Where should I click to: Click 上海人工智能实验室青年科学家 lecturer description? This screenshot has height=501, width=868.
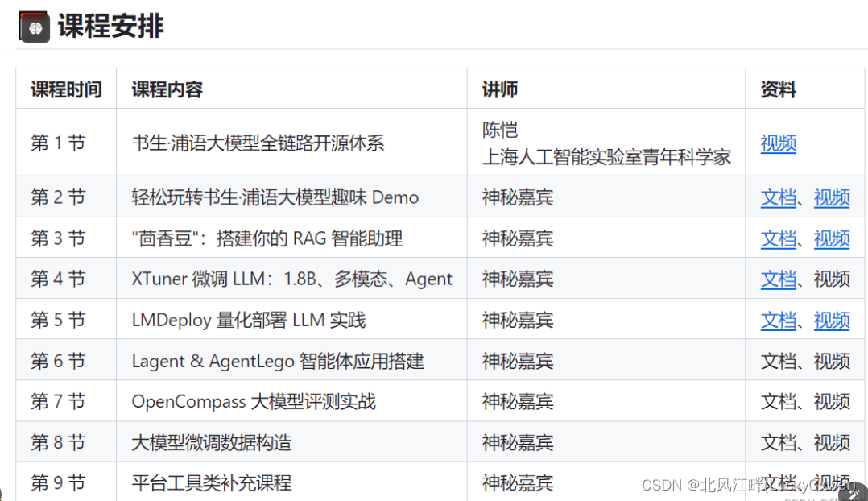(x=607, y=157)
